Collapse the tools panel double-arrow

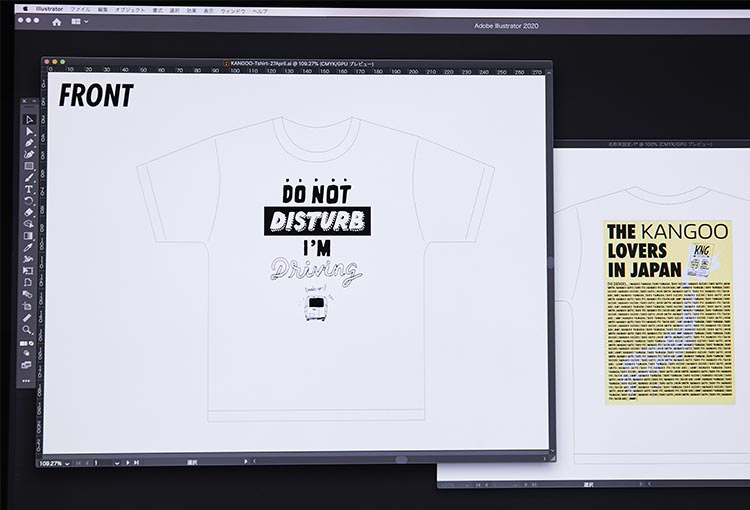(x=34, y=101)
